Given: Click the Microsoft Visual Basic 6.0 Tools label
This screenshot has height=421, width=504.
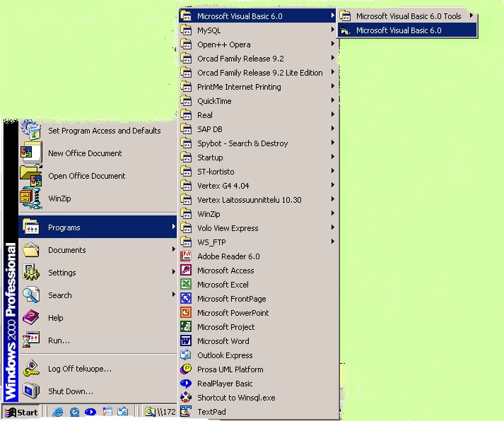Looking at the screenshot, I should coord(409,16).
